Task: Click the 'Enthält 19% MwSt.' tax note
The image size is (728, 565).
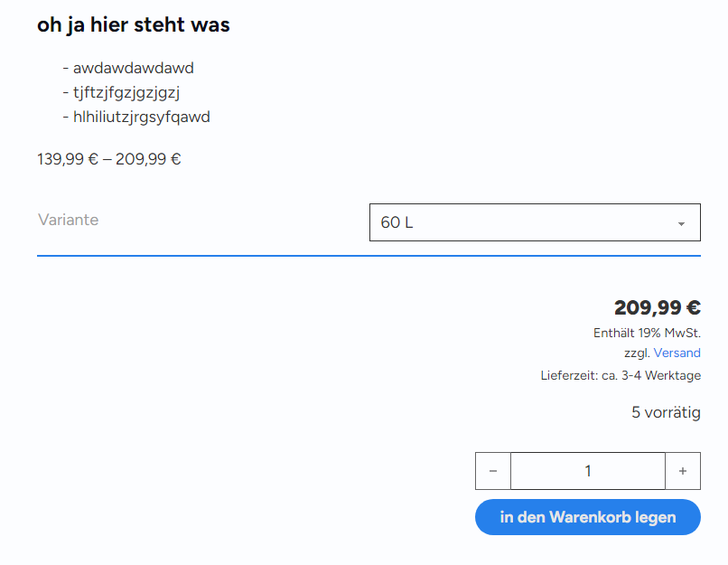Action: coord(648,333)
